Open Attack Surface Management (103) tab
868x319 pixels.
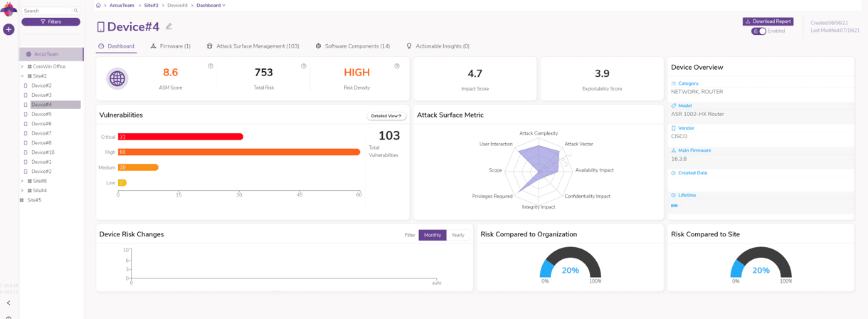point(253,46)
